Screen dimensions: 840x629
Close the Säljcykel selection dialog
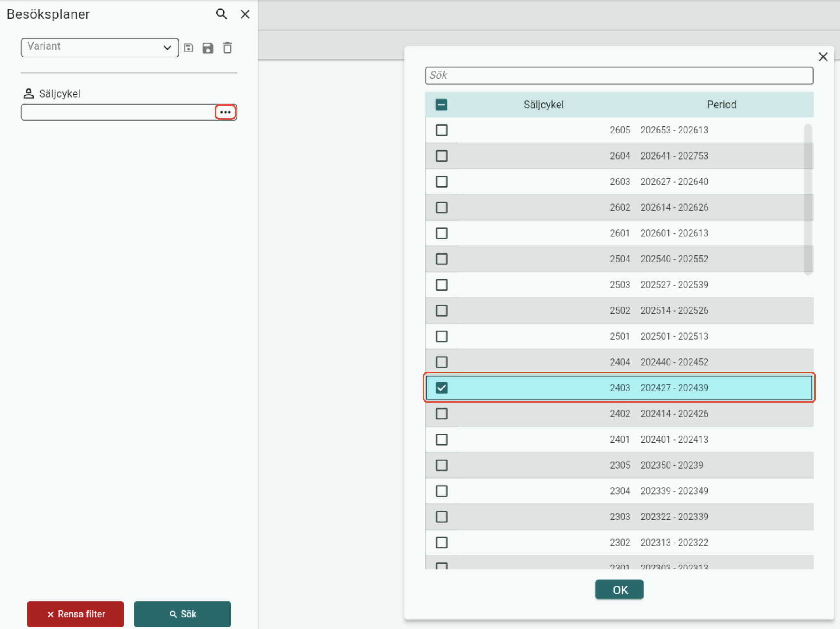point(823,57)
